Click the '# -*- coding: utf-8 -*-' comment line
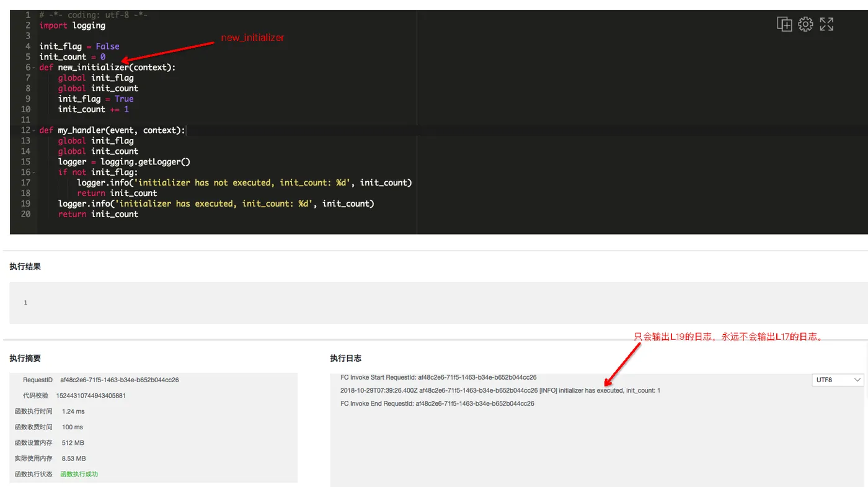This screenshot has height=487, width=868. pyautogui.click(x=93, y=15)
